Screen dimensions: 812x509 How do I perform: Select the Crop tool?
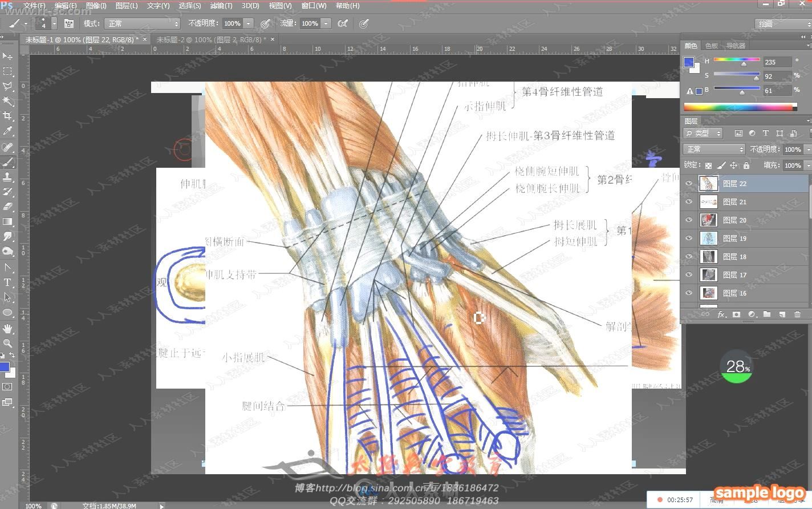[x=7, y=116]
